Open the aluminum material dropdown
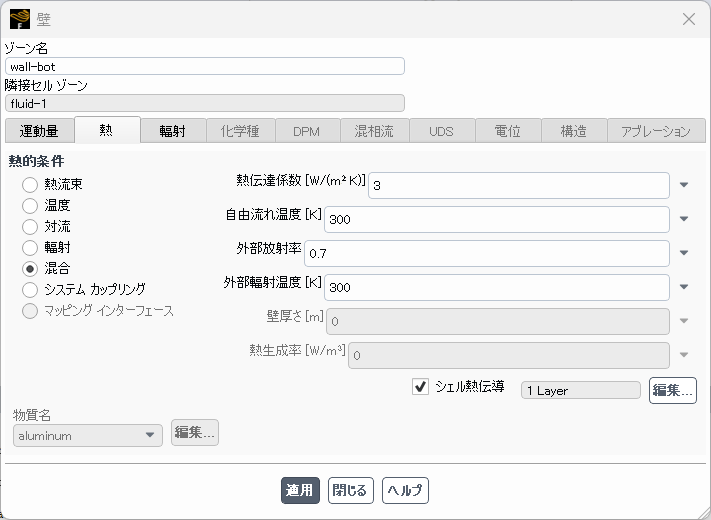 point(88,436)
